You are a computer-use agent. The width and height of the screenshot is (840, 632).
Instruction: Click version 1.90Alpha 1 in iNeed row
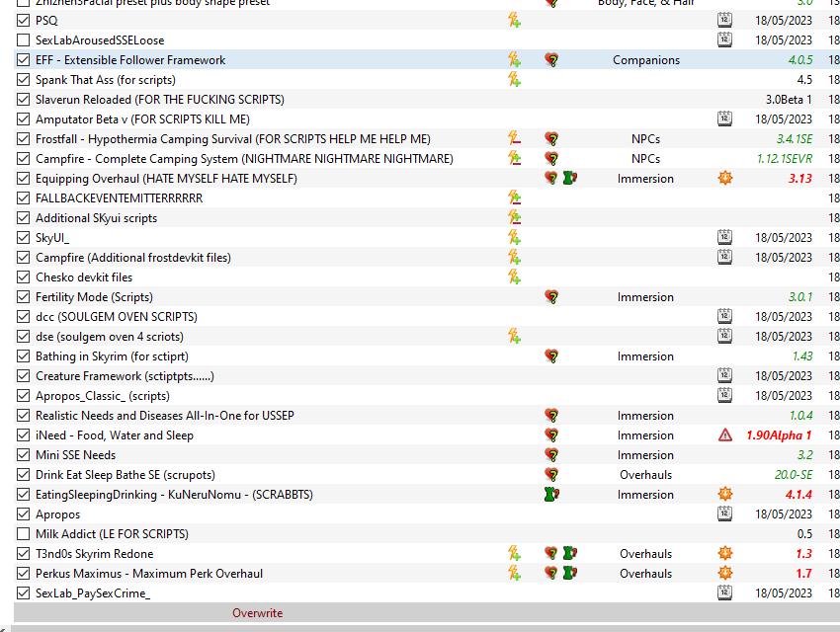(x=779, y=435)
